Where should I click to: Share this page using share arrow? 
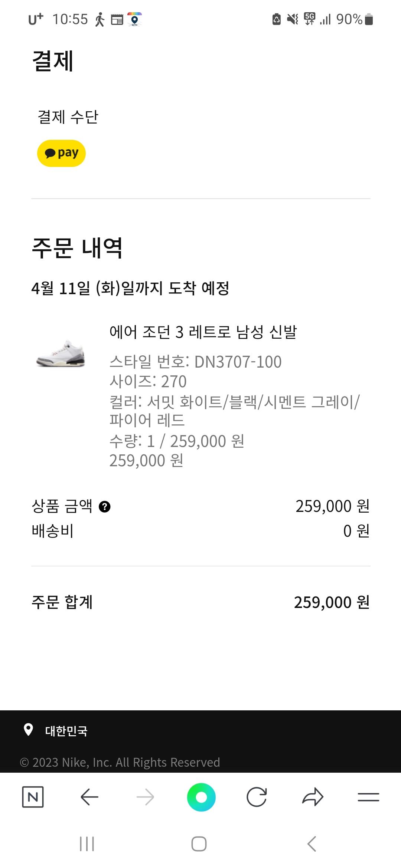click(x=313, y=797)
